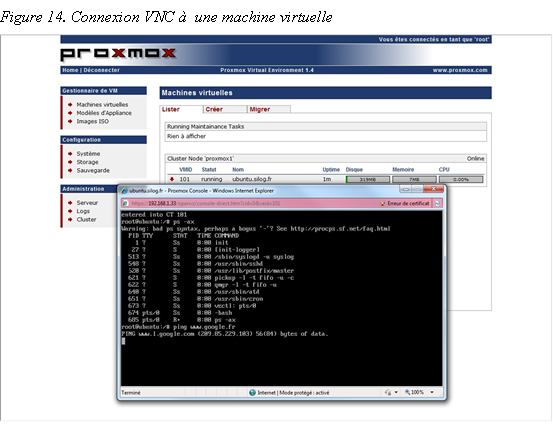The height and width of the screenshot is (431, 553).
Task: Open Logs administration link
Action: tap(83, 211)
